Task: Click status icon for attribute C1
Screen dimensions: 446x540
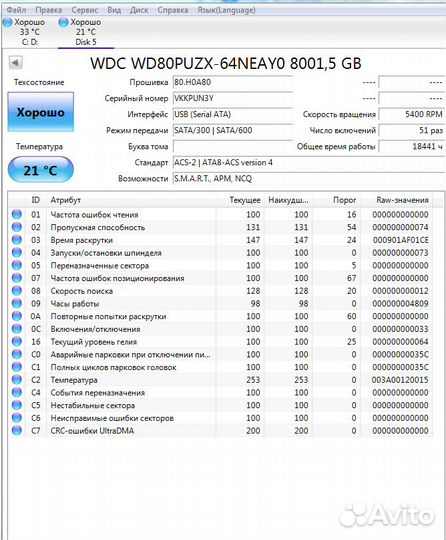Action: [x=17, y=367]
